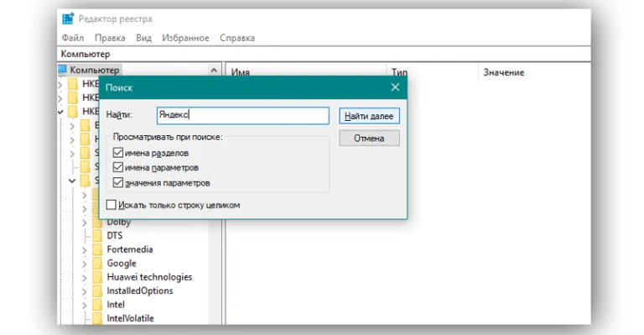Click the IntelVolatile folder icon
Viewport: 644px width, 335px height.
pyautogui.click(x=97, y=318)
